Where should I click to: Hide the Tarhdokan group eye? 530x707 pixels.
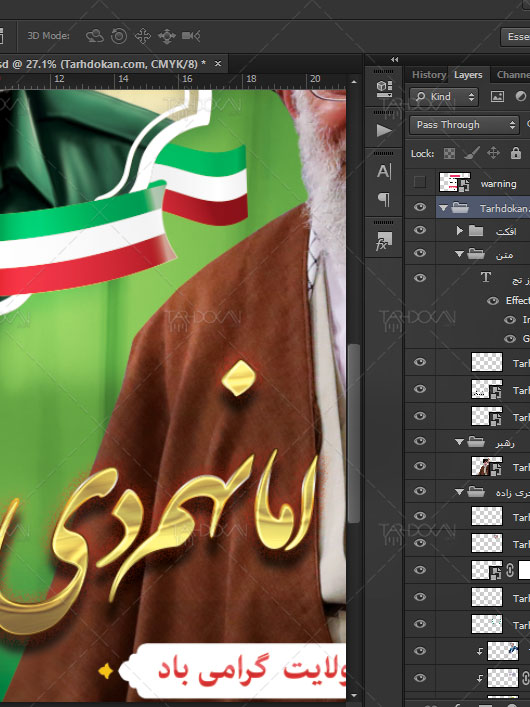tap(419, 207)
